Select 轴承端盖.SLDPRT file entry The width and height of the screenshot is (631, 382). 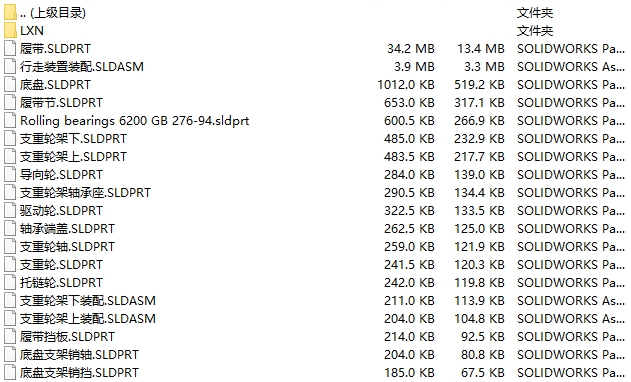point(68,229)
